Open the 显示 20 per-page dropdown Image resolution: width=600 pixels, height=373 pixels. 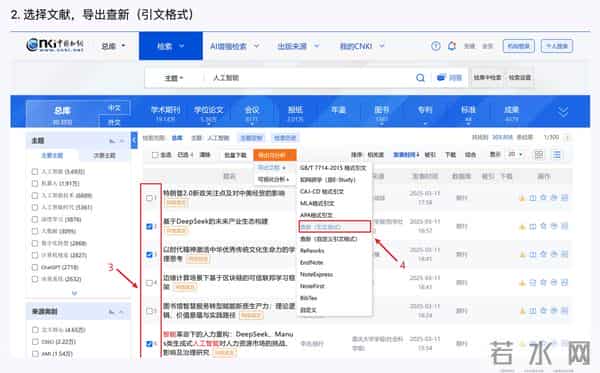click(515, 154)
